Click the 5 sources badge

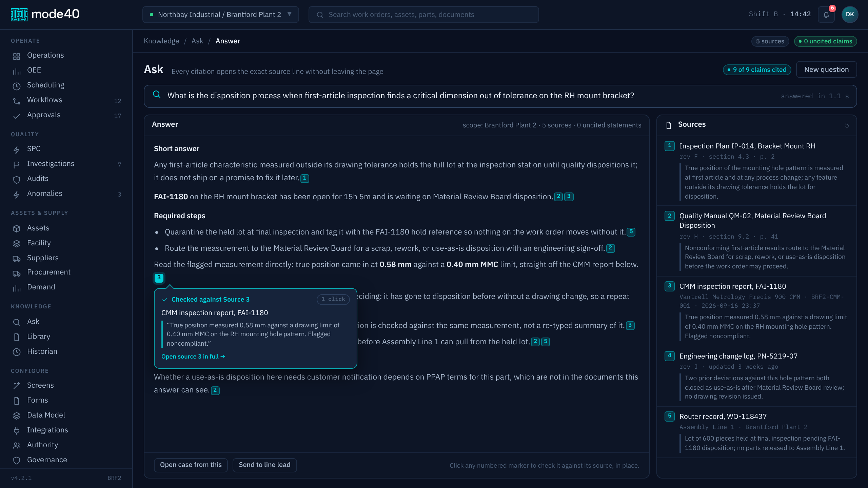coord(770,41)
